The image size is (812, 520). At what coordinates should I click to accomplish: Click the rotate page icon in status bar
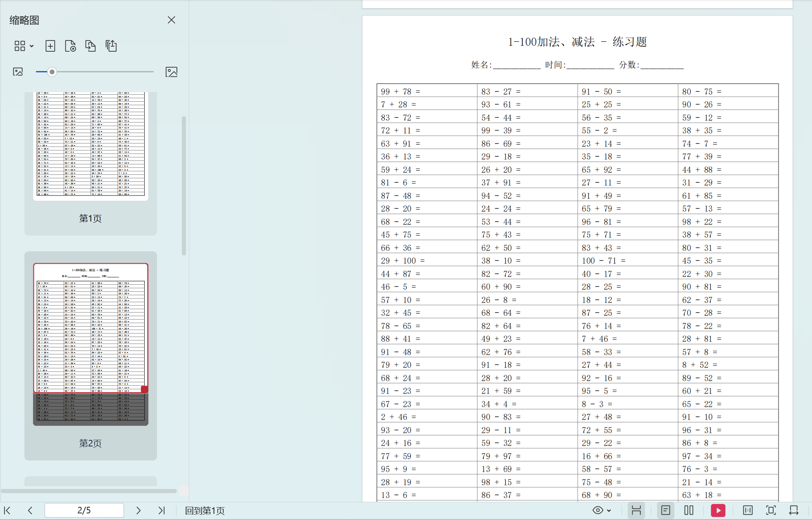coord(793,510)
